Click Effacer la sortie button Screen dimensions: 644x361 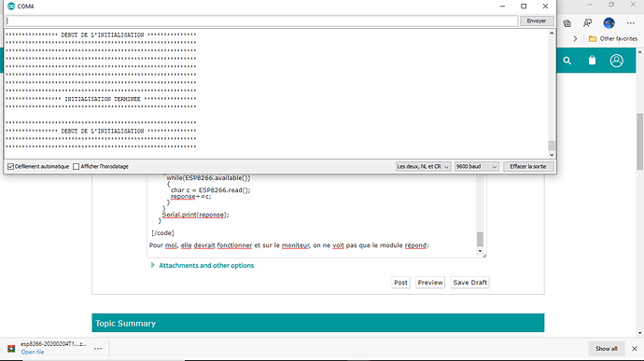pos(528,166)
